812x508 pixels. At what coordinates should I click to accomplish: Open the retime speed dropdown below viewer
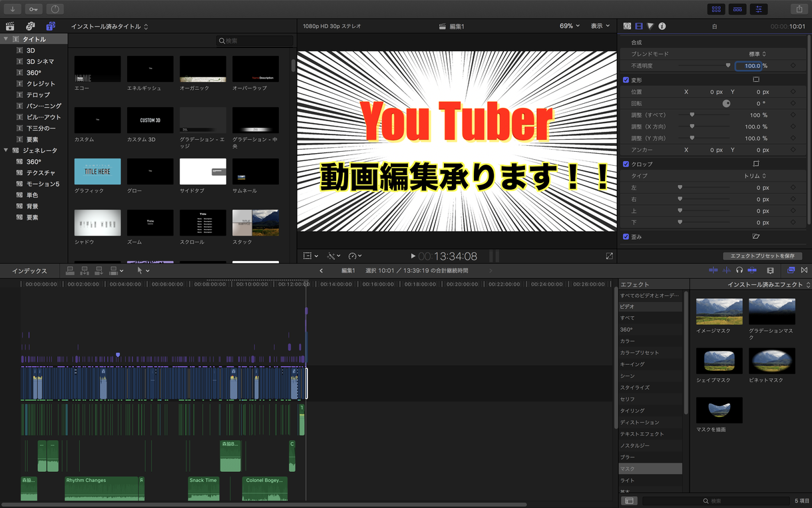(x=356, y=256)
